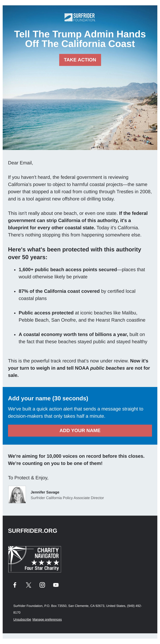
Task: Click the 'Dear Email,' greeting text
Action: [21, 163]
